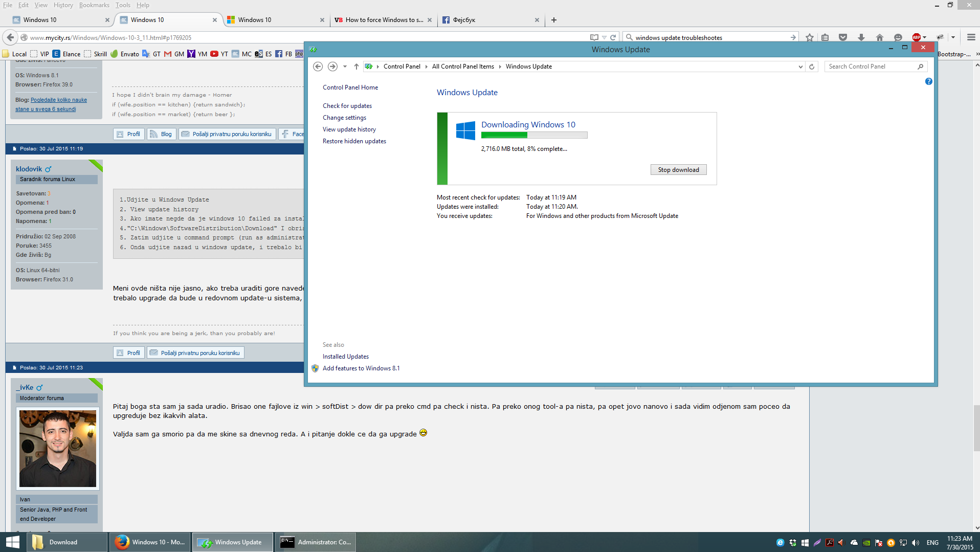Go up one level in Control Panel
This screenshot has width=980, height=552.
357,67
